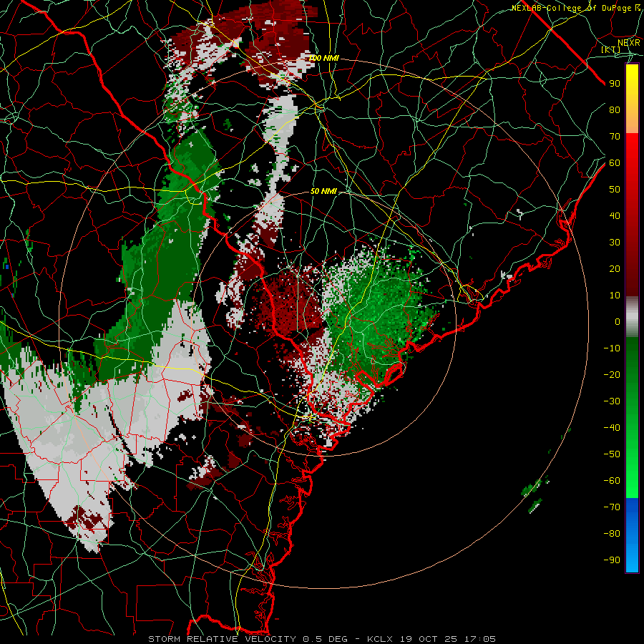Click the -70 scale label
The height and width of the screenshot is (644, 644).
612,507
